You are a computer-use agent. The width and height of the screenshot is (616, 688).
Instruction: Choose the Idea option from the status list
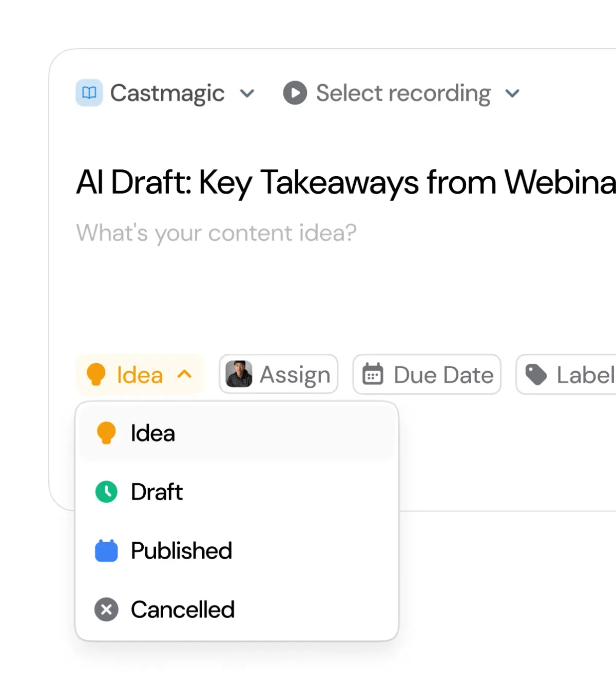click(152, 432)
